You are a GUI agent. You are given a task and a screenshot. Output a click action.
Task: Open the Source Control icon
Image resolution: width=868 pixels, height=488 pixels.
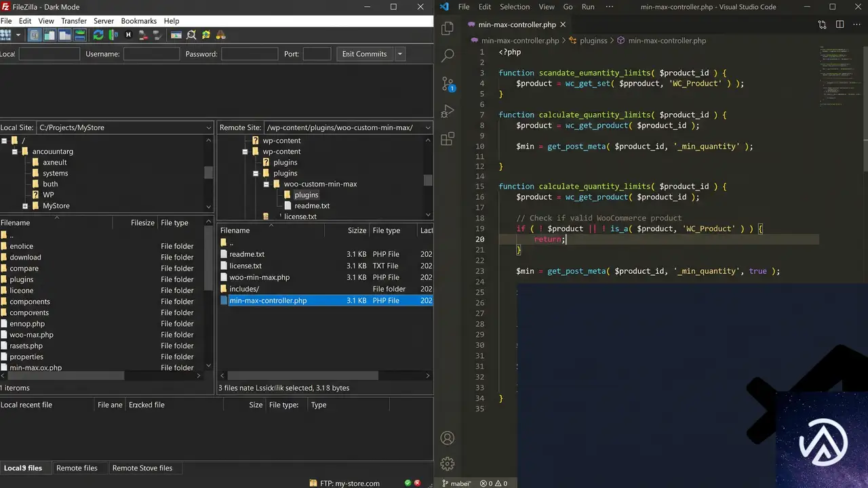(448, 84)
